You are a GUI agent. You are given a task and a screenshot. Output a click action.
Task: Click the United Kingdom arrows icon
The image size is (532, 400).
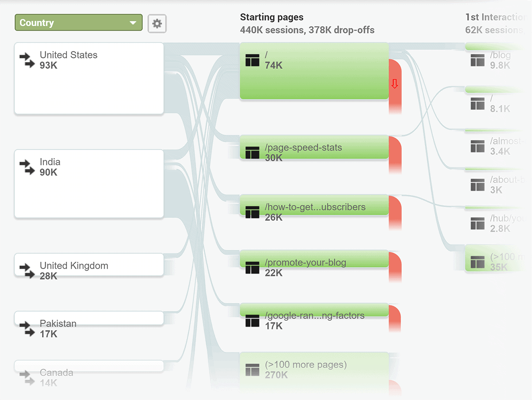27,271
